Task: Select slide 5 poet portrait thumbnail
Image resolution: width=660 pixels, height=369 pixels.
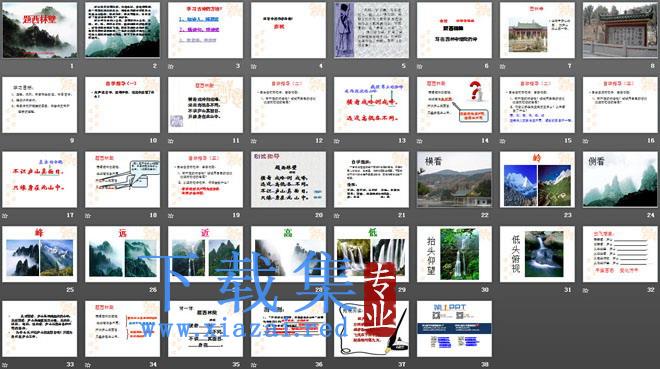Action: [x=371, y=30]
